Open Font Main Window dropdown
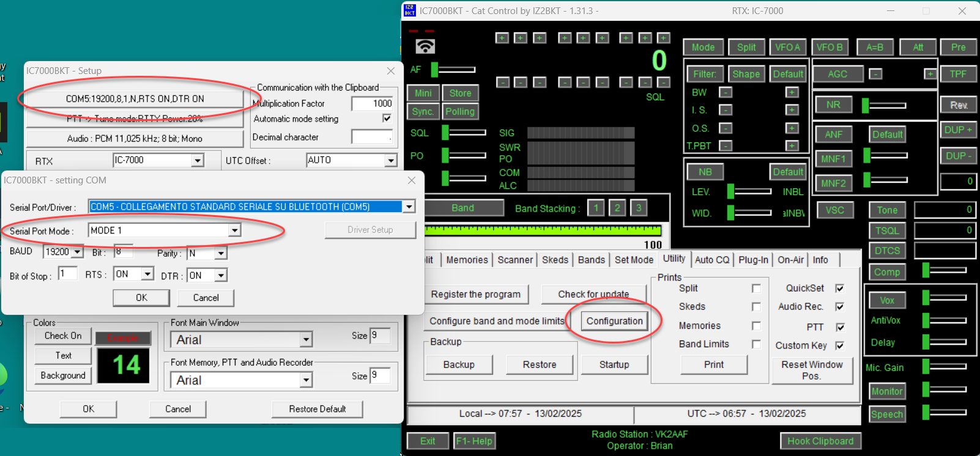The height and width of the screenshot is (456, 980). click(x=306, y=340)
